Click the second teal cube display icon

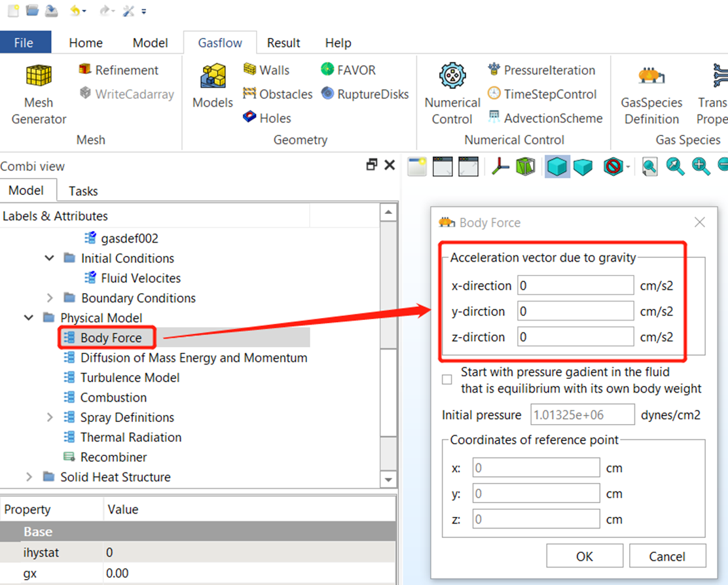click(583, 166)
